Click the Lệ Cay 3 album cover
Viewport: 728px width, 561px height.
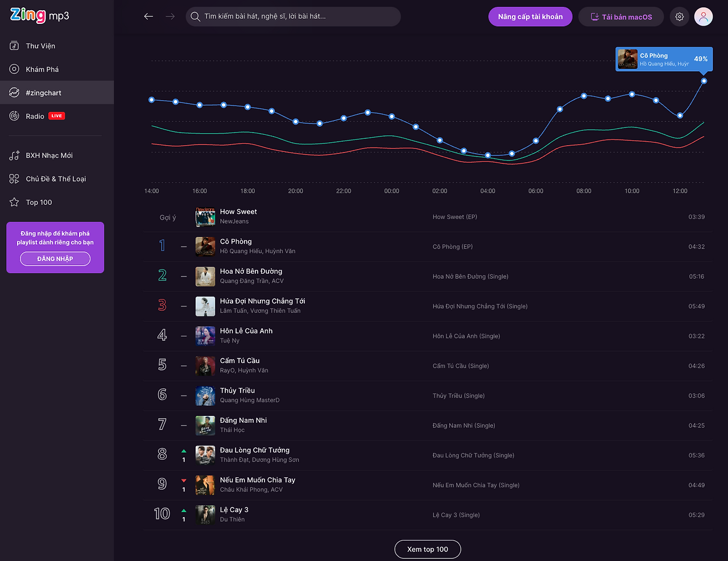coord(205,515)
